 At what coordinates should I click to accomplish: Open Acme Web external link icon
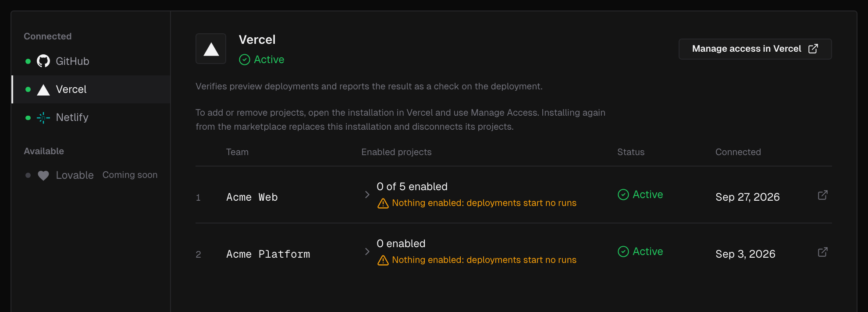click(823, 195)
